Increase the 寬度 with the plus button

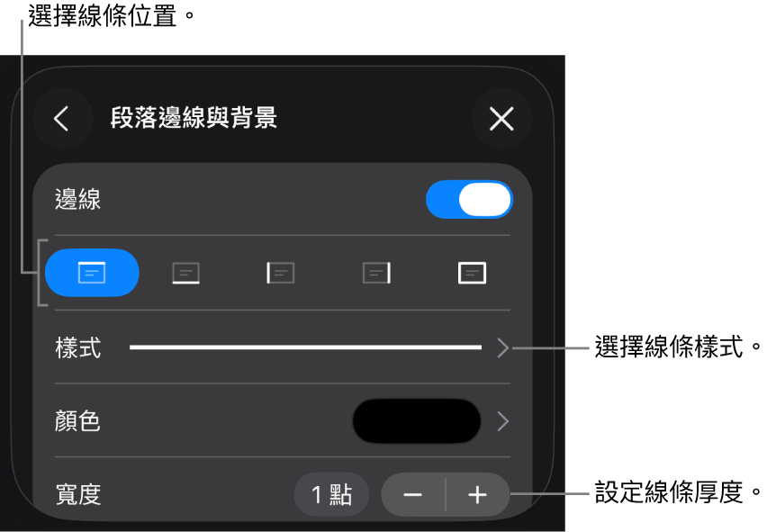(478, 495)
